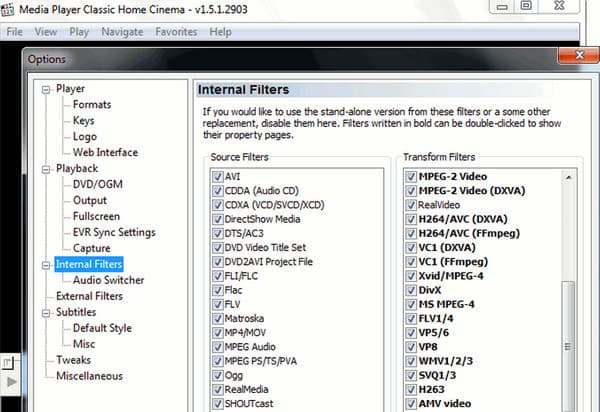The width and height of the screenshot is (600, 412).
Task: Select the Playback tree item
Action: (77, 169)
